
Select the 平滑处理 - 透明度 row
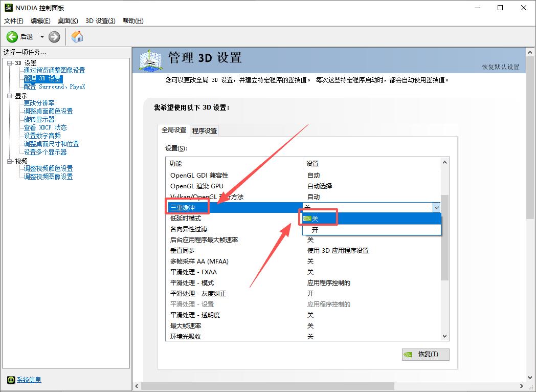tap(303, 315)
